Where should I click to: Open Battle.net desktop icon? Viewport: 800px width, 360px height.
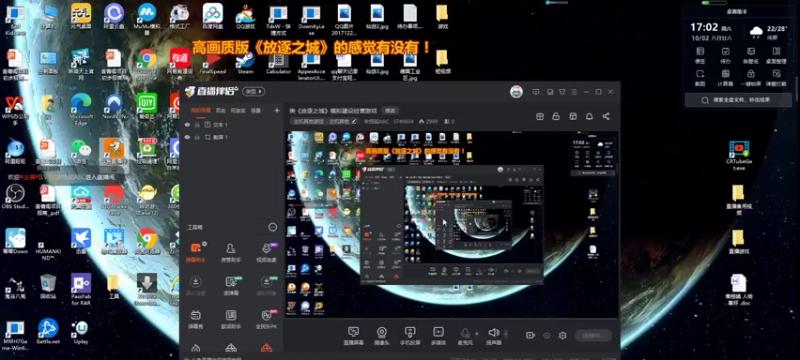(48, 331)
